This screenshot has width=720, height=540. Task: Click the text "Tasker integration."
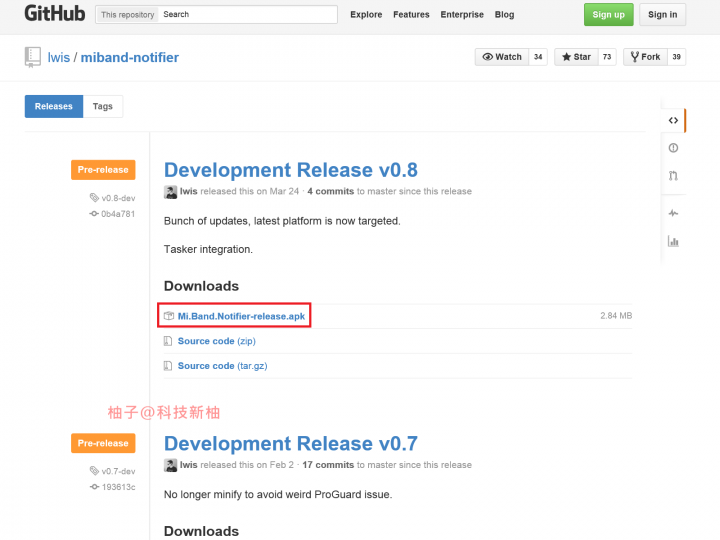click(x=208, y=249)
